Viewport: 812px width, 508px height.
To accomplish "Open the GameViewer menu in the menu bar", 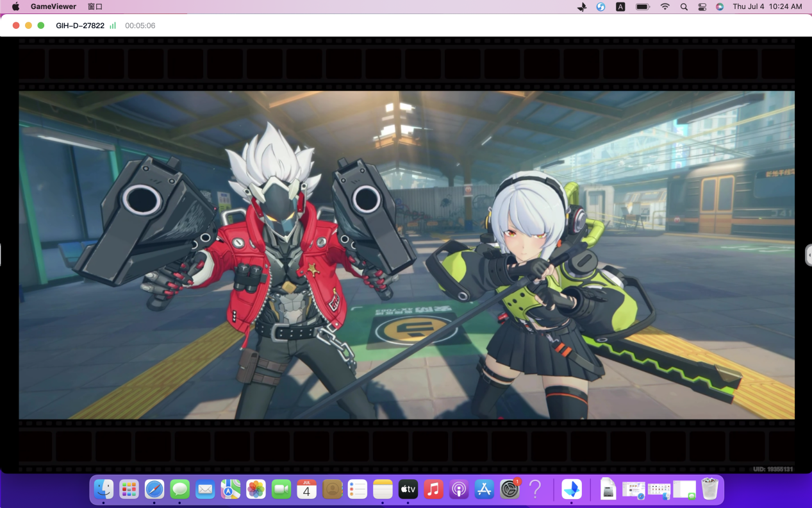I will [53, 6].
